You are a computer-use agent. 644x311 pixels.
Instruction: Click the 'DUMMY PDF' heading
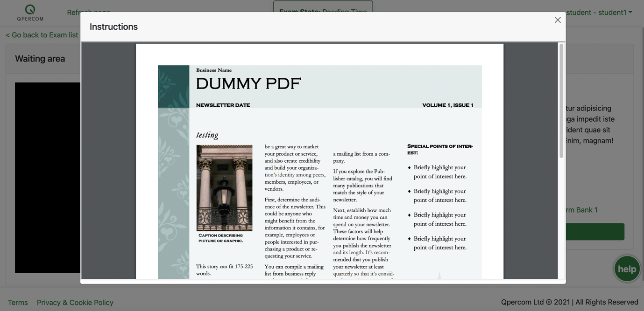point(248,84)
